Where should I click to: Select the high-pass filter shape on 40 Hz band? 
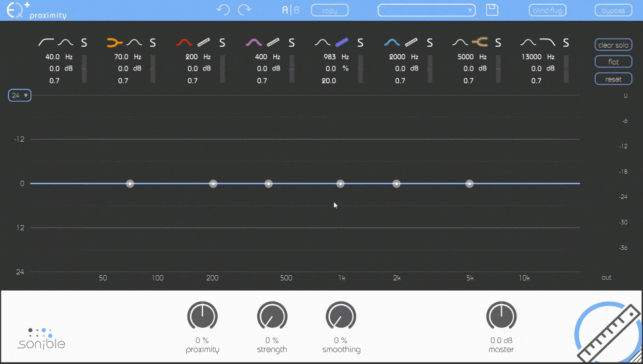(46, 42)
